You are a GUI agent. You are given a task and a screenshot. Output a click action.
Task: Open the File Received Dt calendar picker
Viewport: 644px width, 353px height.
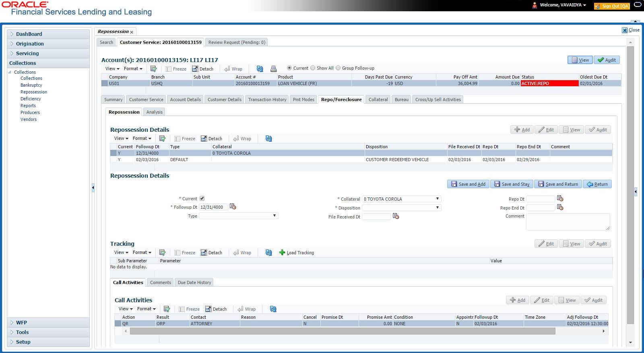pos(396,216)
